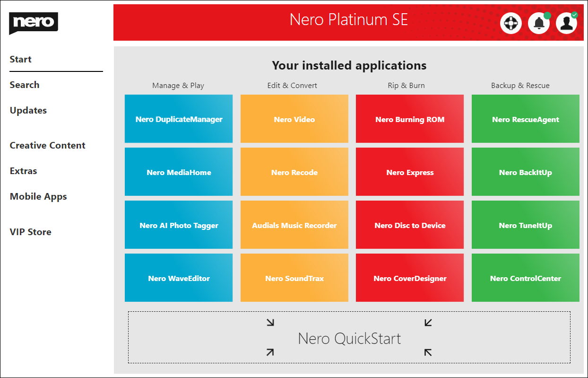588x378 pixels.
Task: Open Nero DuplicateManager tile
Action: coord(179,119)
